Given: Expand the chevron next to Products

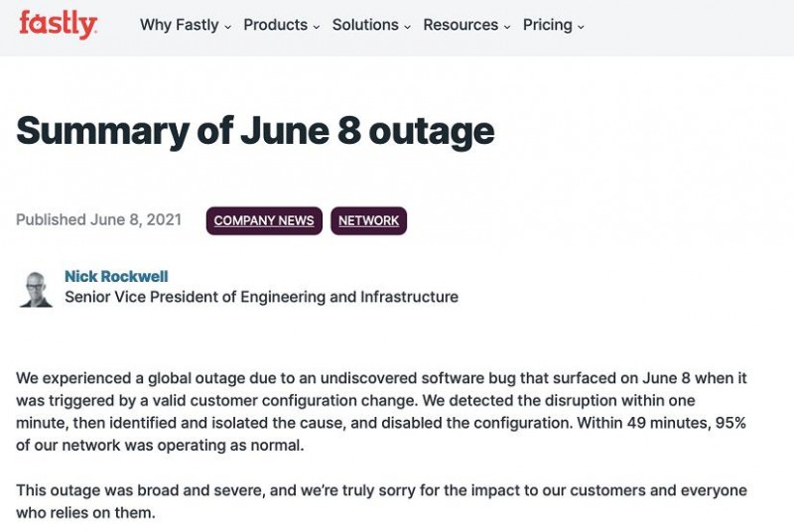Looking at the screenshot, I should pos(316,27).
